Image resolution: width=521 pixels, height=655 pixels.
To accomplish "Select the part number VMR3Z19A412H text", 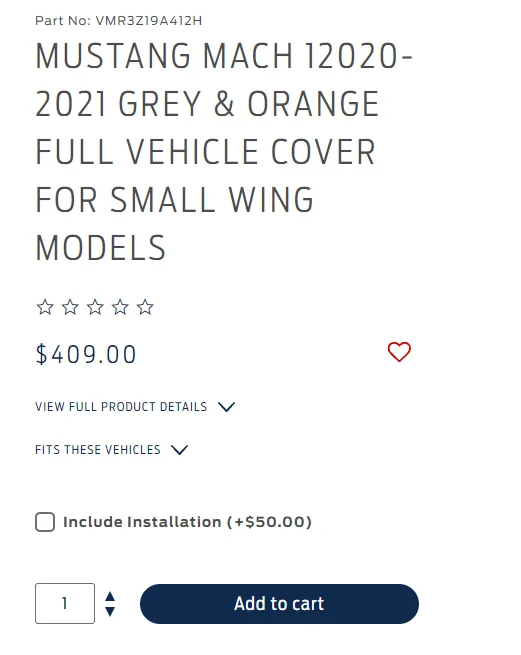I will [149, 20].
